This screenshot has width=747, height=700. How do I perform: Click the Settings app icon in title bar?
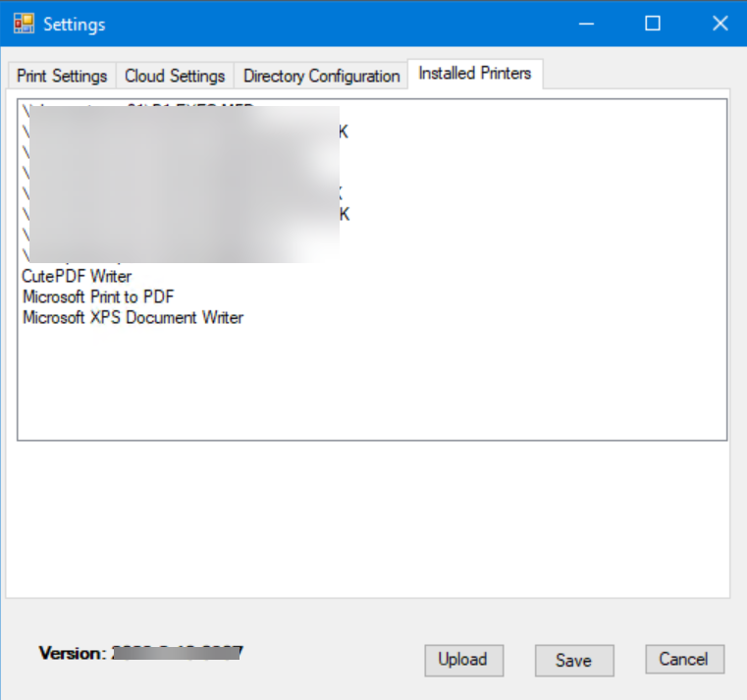tap(23, 24)
